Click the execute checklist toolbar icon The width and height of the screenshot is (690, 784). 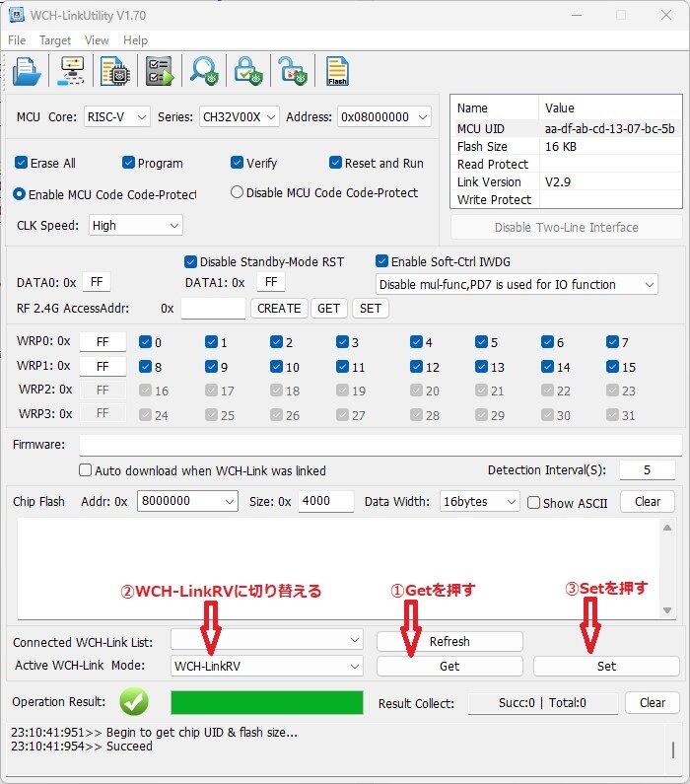[159, 72]
